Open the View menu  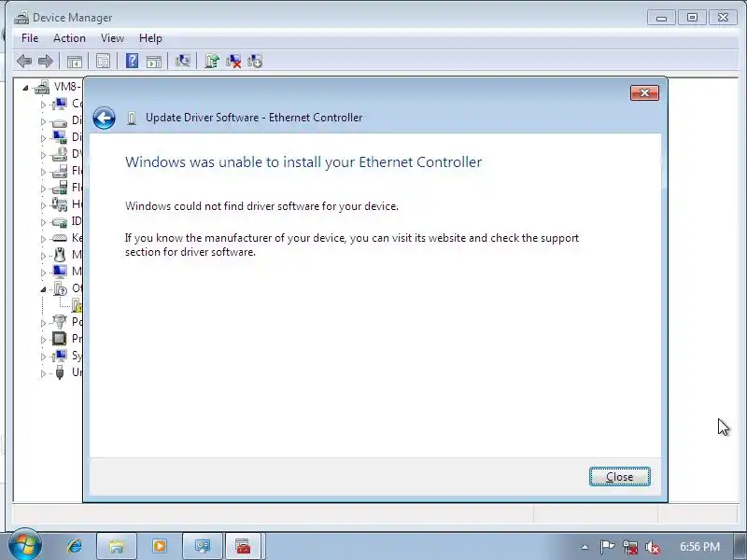[112, 38]
